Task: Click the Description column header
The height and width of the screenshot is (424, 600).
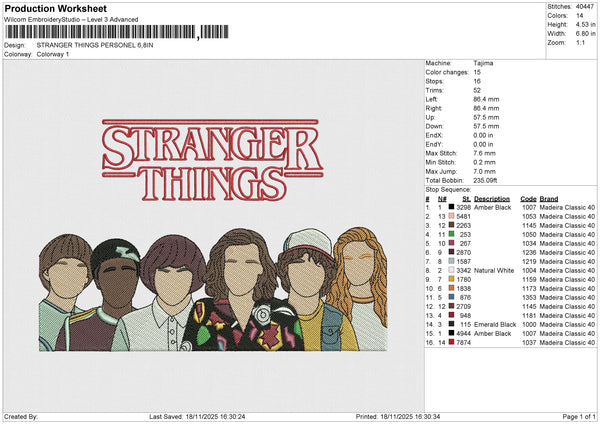Action: click(x=492, y=199)
